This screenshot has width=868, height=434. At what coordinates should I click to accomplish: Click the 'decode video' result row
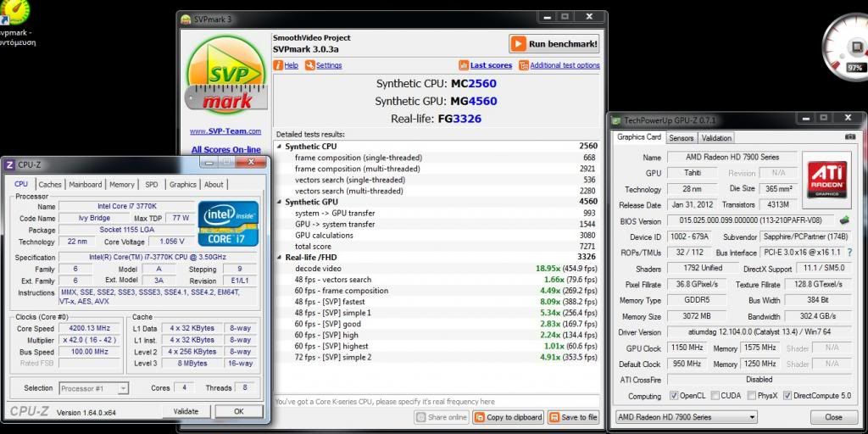437,269
